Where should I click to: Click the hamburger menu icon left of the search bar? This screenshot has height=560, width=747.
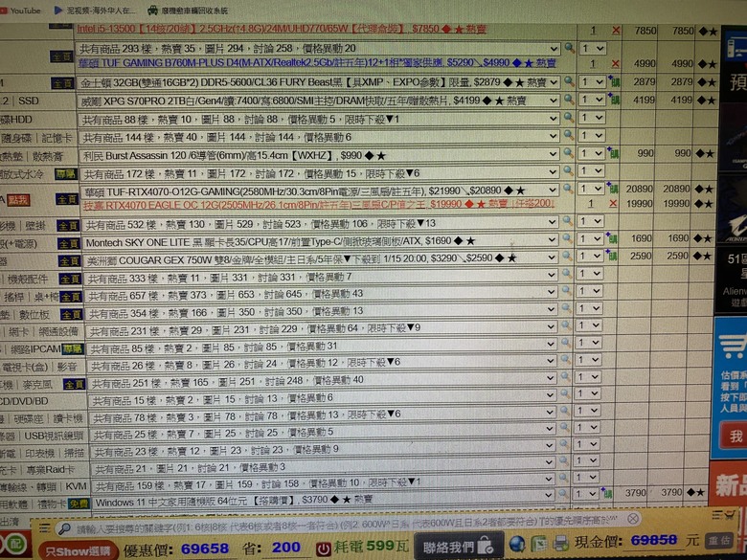pyautogui.click(x=45, y=527)
